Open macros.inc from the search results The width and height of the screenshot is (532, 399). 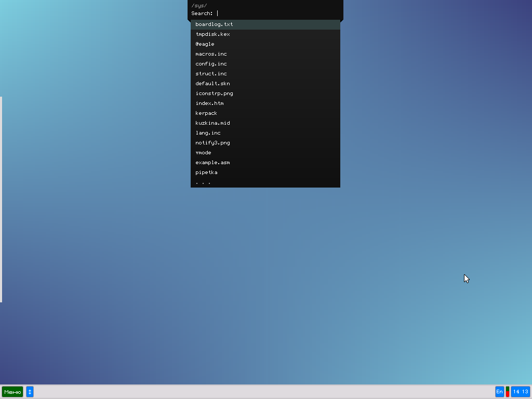coord(211,54)
